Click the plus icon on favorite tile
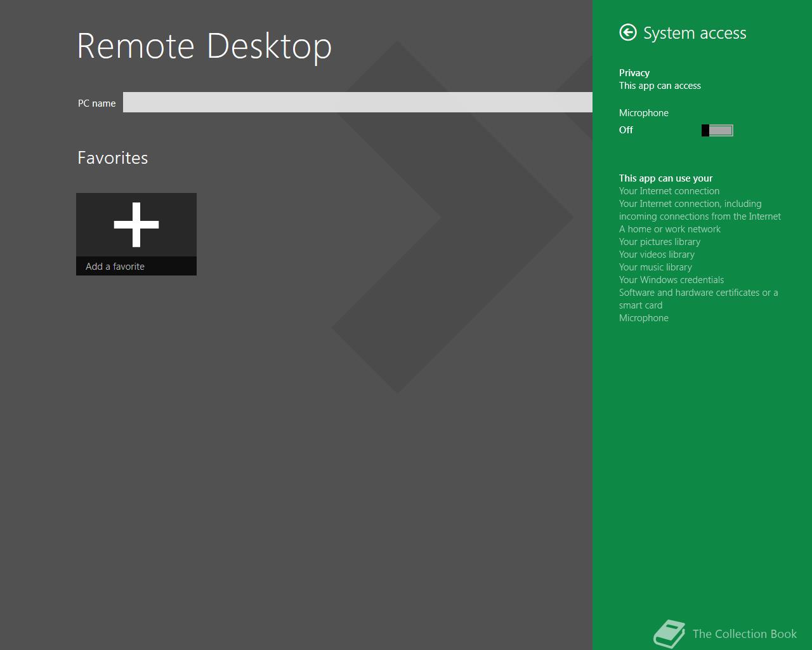 [x=136, y=225]
